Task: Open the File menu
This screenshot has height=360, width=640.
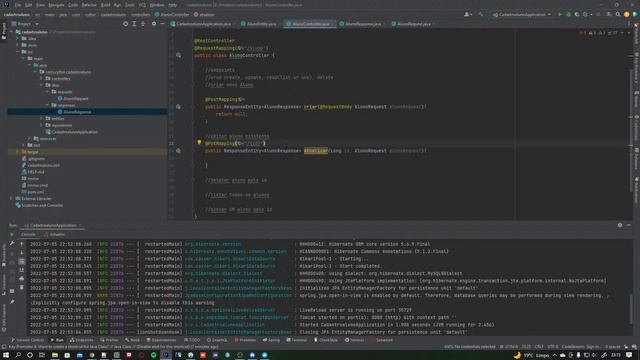Action: click(x=18, y=5)
